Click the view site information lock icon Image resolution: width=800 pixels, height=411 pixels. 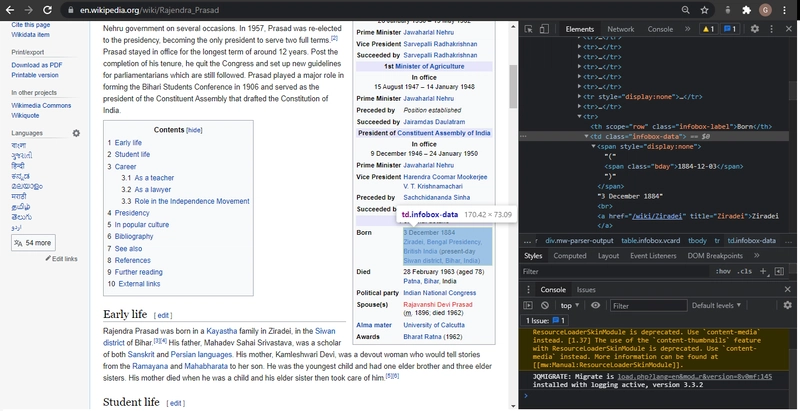tap(70, 10)
